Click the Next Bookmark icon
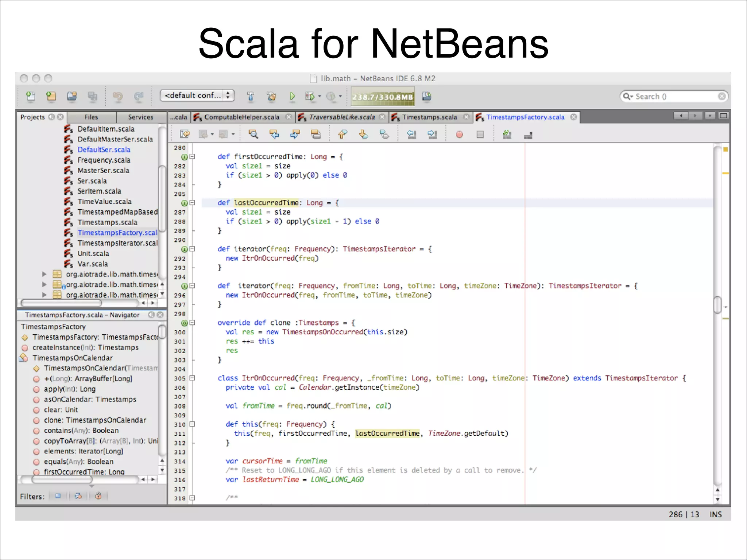The height and width of the screenshot is (560, 747). click(363, 134)
